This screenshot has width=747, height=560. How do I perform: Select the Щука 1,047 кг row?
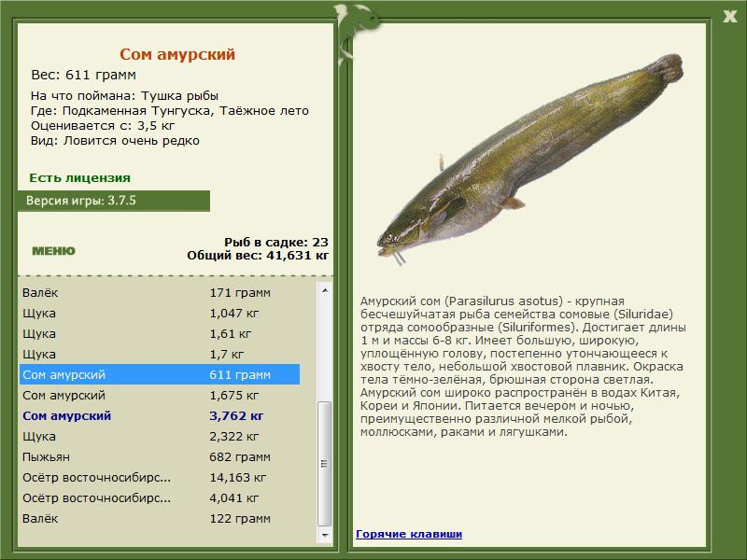point(160,313)
